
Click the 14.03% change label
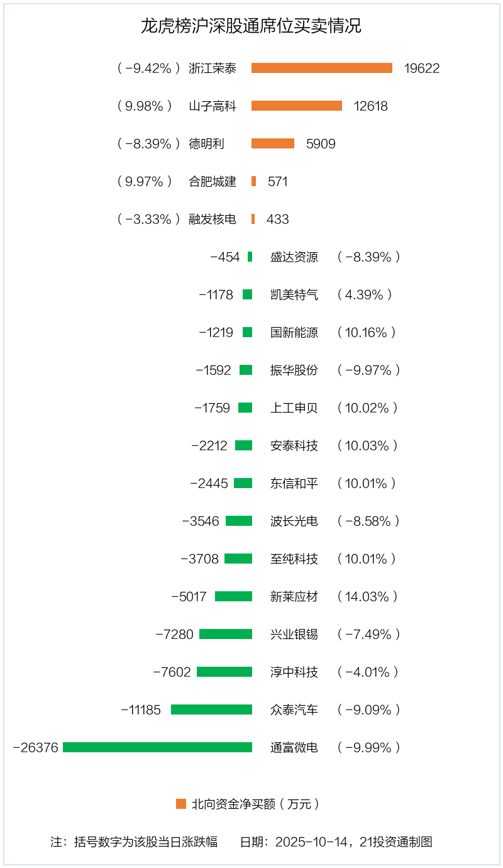coord(367,596)
